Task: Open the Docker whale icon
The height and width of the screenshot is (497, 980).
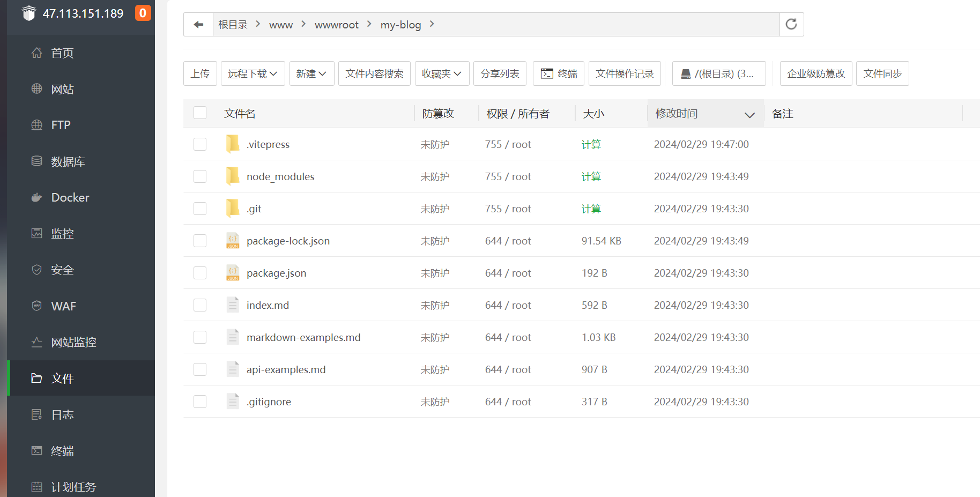Action: click(36, 197)
